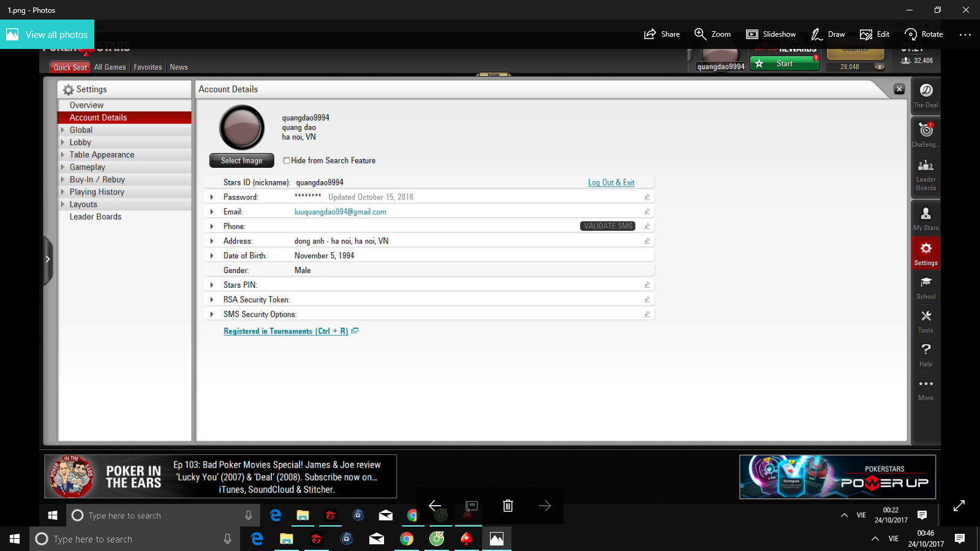
Task: Click the taskbar search box
Action: [134, 539]
